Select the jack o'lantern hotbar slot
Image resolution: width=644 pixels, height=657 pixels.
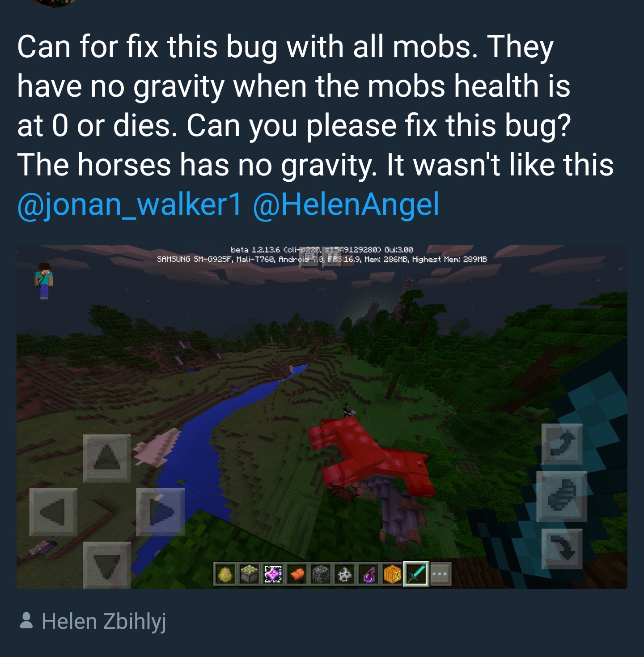point(392,574)
